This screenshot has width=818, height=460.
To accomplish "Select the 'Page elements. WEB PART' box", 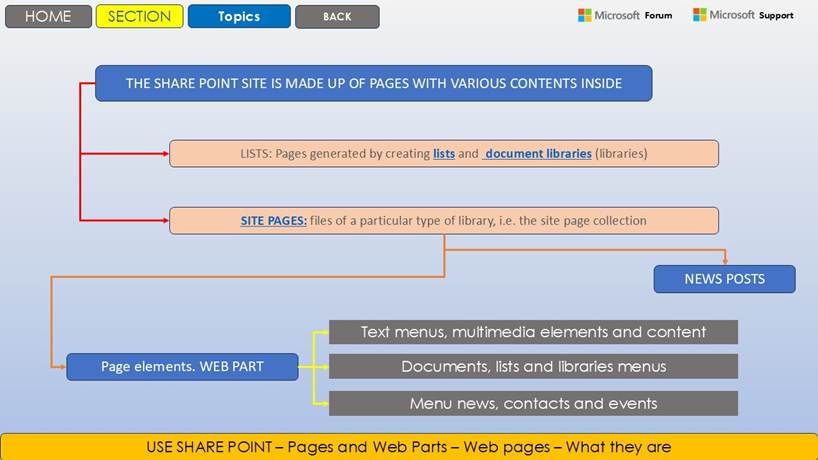I will coord(182,367).
